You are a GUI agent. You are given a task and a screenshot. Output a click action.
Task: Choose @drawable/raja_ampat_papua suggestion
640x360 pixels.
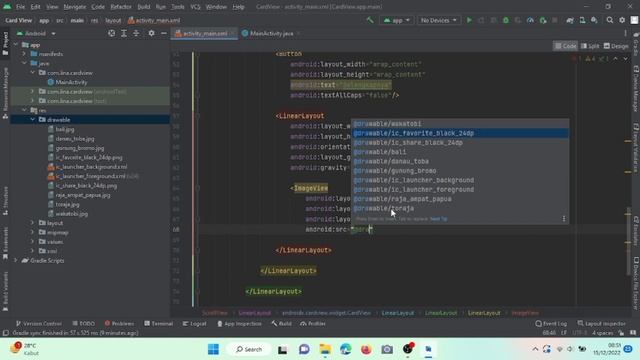(x=460, y=199)
